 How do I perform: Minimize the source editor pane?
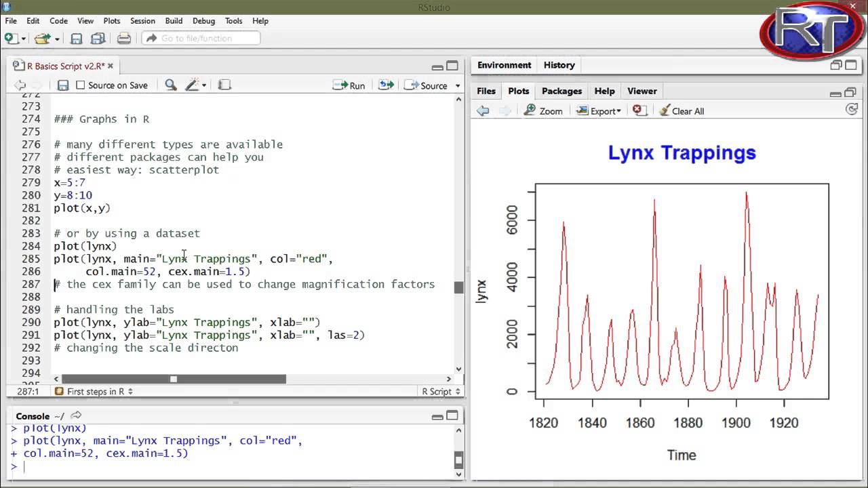coord(437,66)
